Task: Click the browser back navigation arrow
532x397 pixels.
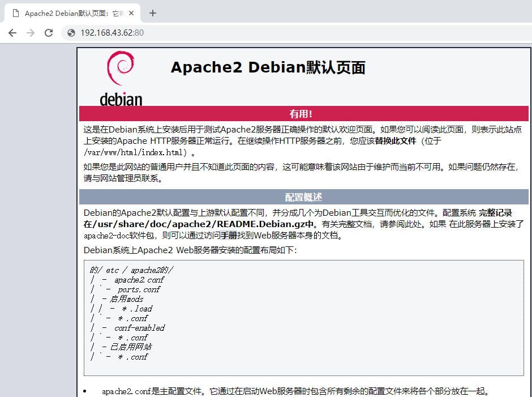Action: point(12,33)
